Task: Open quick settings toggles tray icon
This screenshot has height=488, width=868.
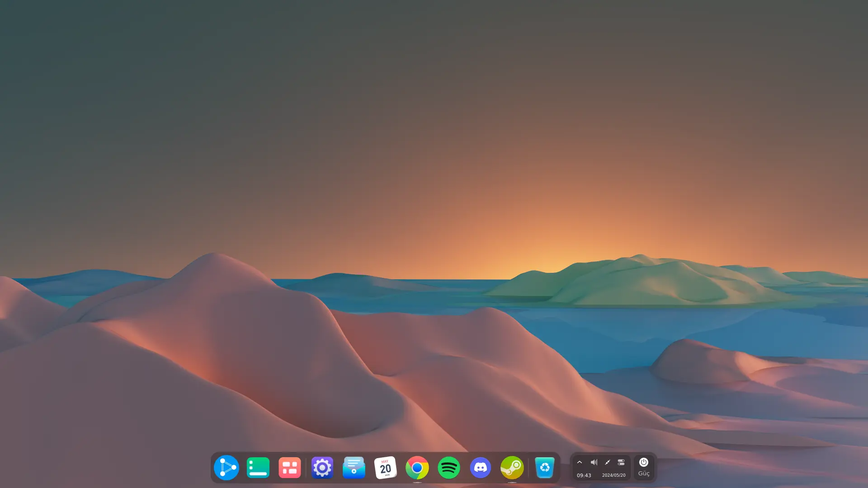Action: point(621,462)
